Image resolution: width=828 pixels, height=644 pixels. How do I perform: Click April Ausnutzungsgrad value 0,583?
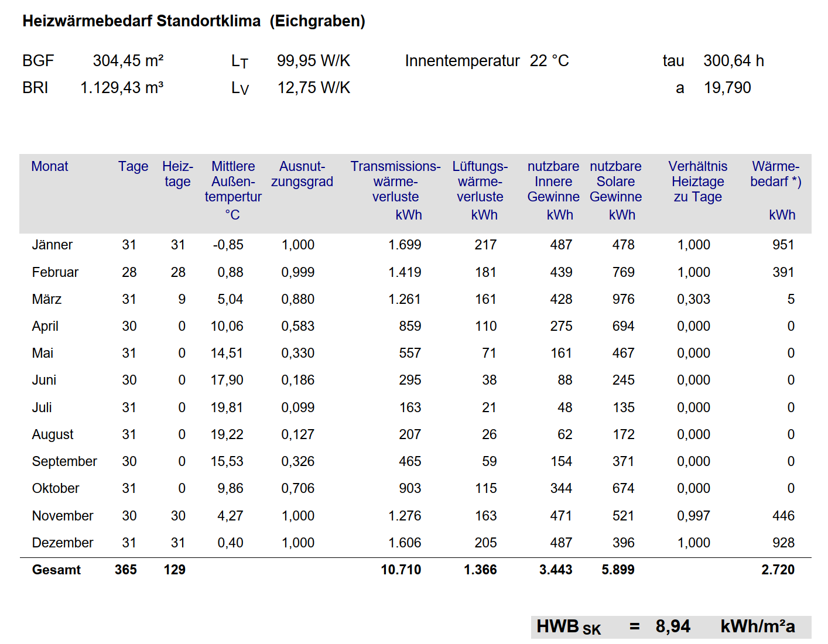pyautogui.click(x=298, y=326)
